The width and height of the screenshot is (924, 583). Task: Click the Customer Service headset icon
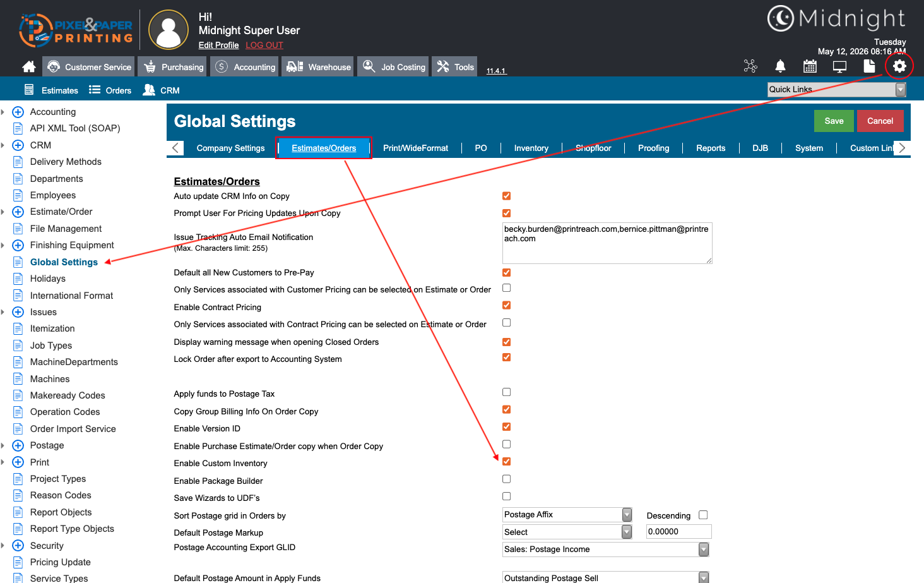[54, 66]
